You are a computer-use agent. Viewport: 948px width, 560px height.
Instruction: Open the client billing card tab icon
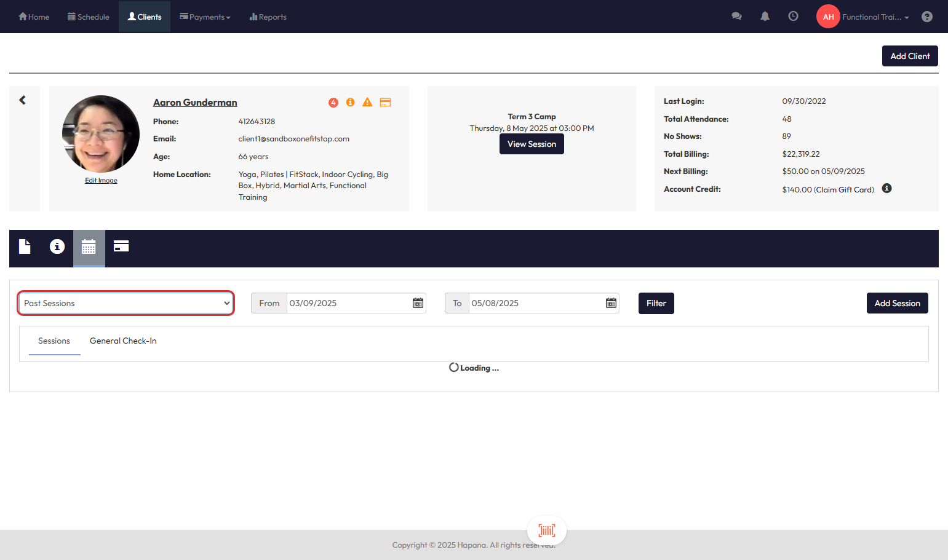tap(121, 246)
